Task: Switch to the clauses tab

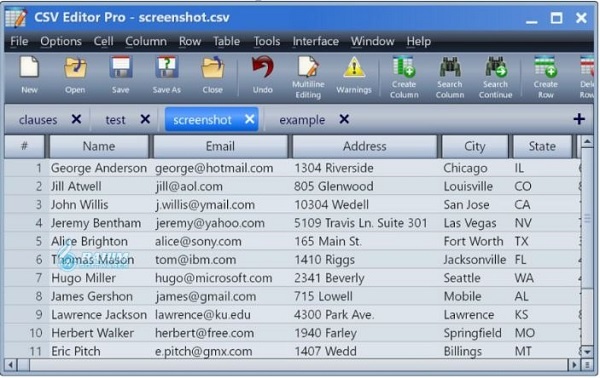Action: [x=38, y=120]
